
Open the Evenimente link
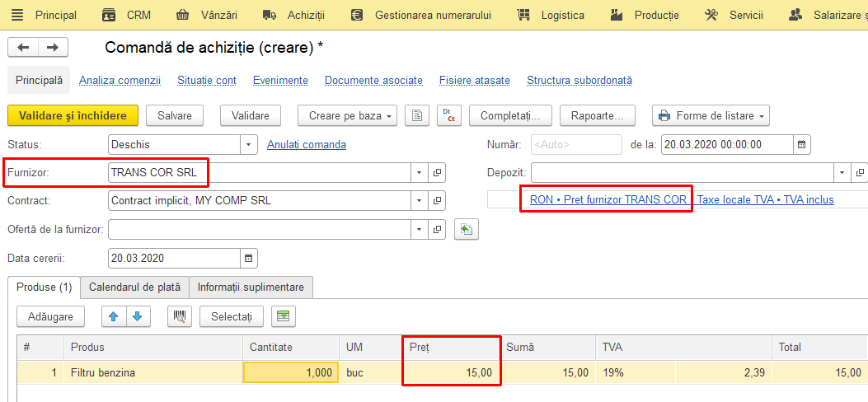click(280, 81)
